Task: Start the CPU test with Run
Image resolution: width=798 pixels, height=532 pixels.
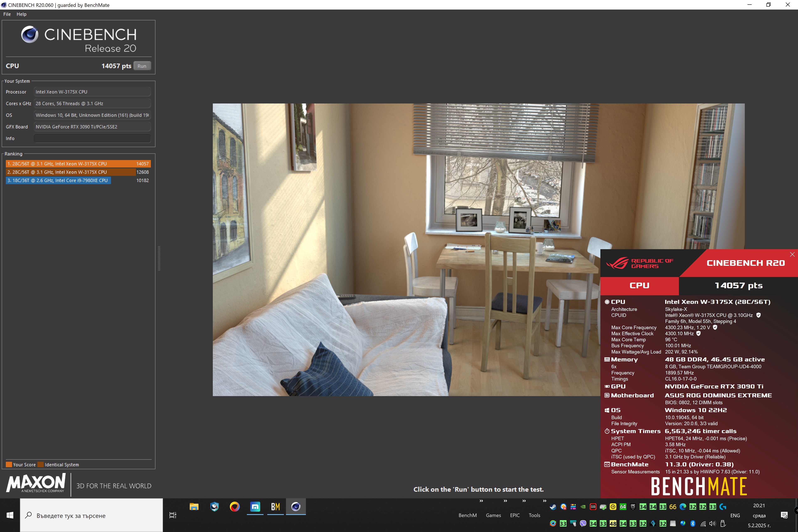Action: 142,66
